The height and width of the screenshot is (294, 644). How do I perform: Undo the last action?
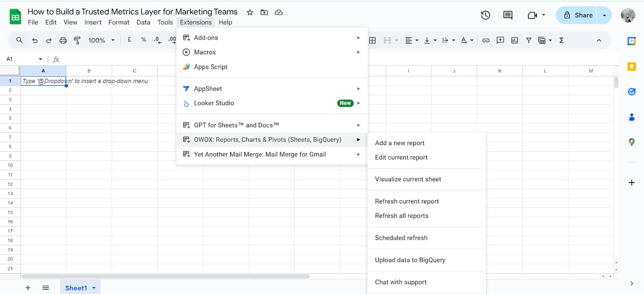34,41
